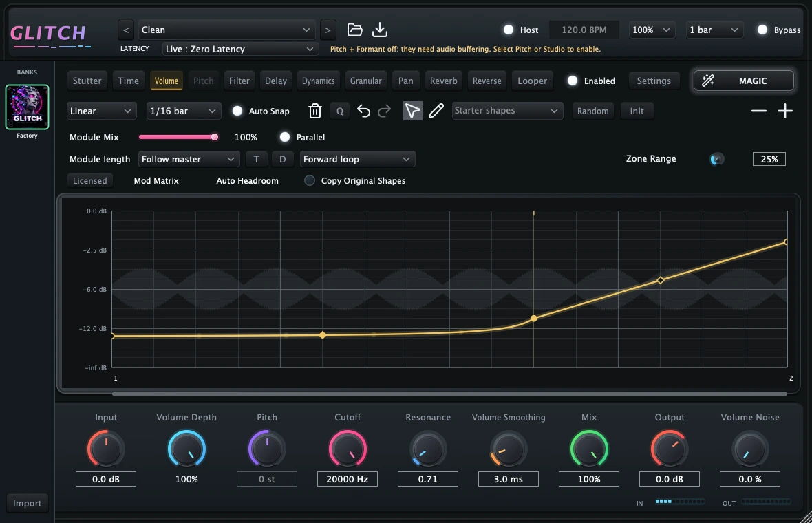
Task: Click the curve editor horizontal scrollbar
Action: [449, 394]
